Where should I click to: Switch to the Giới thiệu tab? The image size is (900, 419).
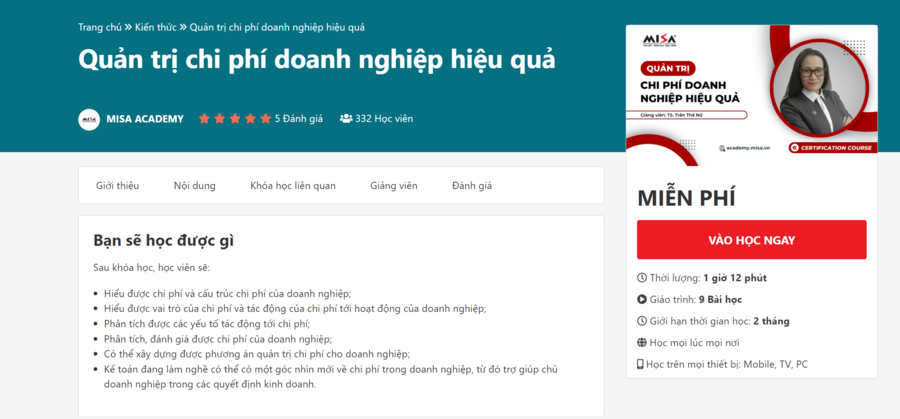pyautogui.click(x=117, y=185)
